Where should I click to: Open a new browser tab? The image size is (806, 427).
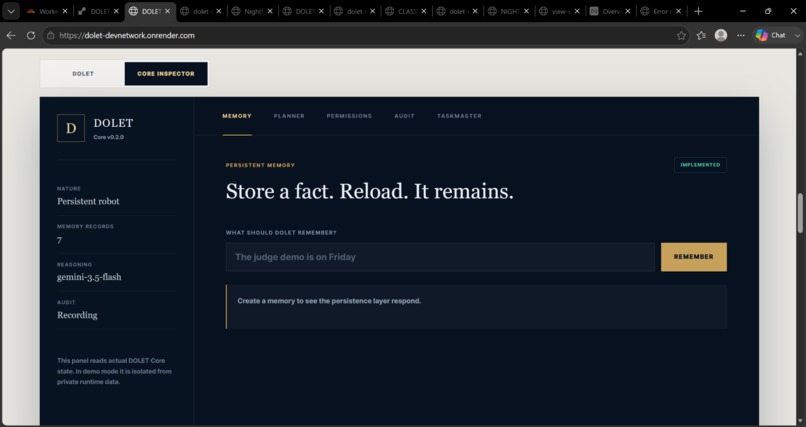(x=698, y=11)
